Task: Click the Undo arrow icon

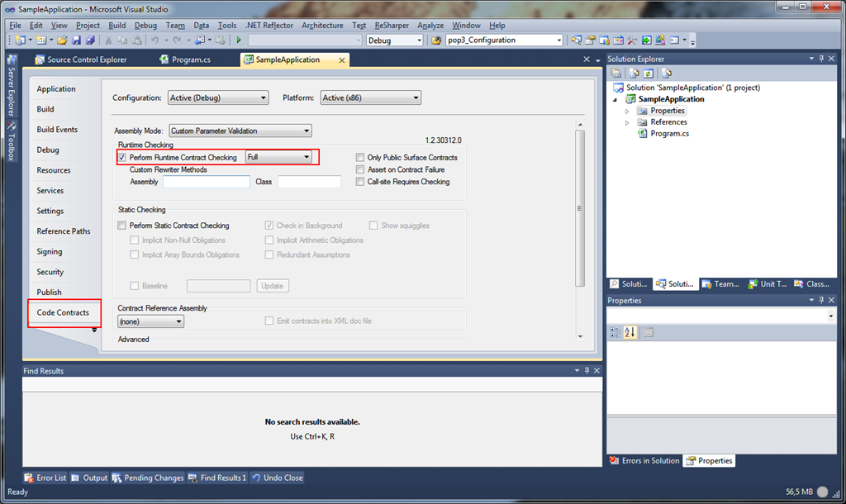Action: (154, 40)
